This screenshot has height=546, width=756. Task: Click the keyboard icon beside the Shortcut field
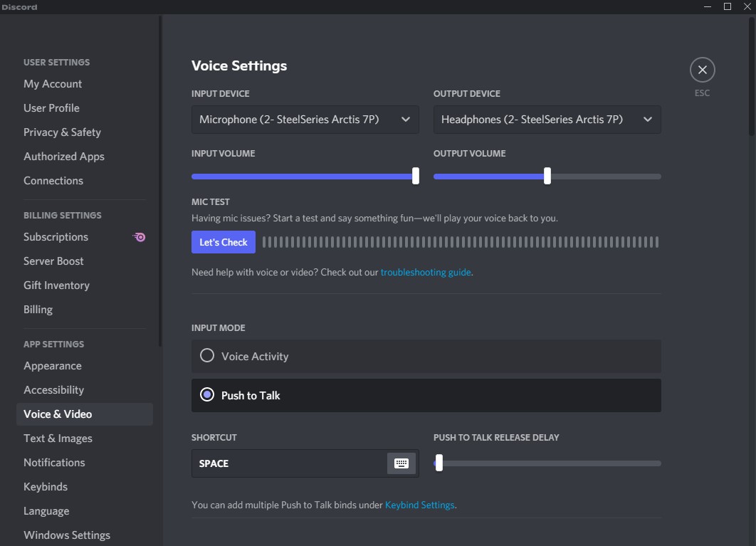[401, 463]
